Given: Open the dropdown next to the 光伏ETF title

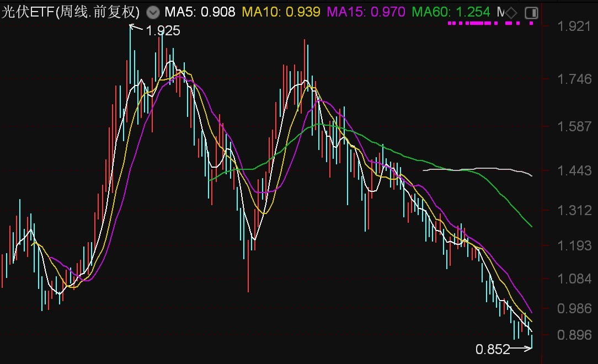Looking at the screenshot, I should tap(153, 12).
